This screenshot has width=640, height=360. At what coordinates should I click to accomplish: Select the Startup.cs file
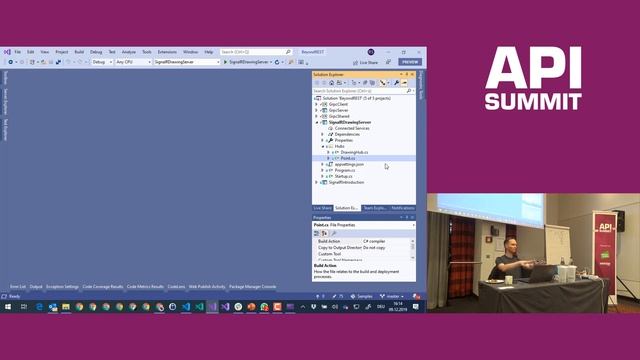pyautogui.click(x=344, y=176)
